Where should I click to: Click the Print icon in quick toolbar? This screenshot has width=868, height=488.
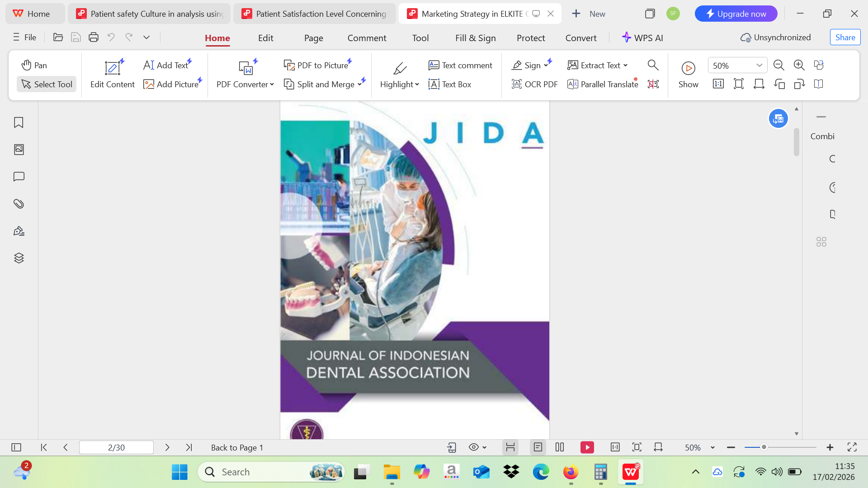94,38
